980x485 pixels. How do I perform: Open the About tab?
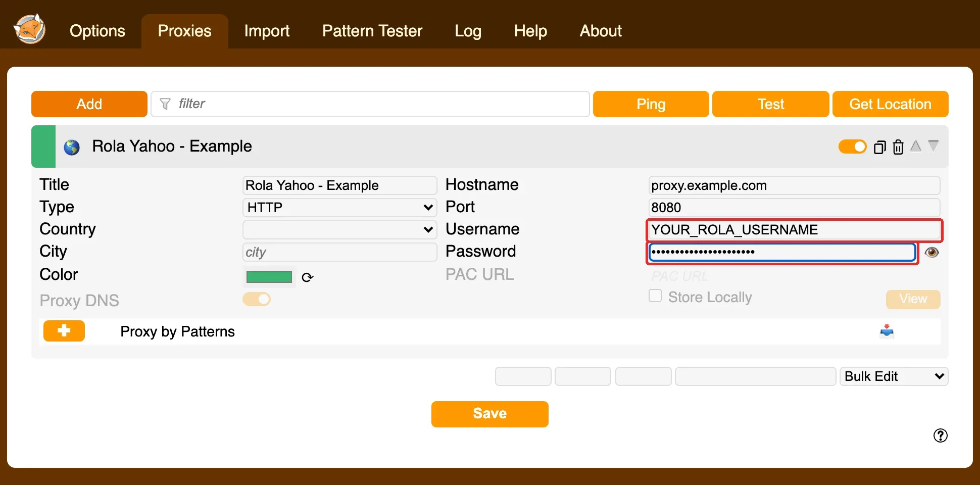point(601,31)
